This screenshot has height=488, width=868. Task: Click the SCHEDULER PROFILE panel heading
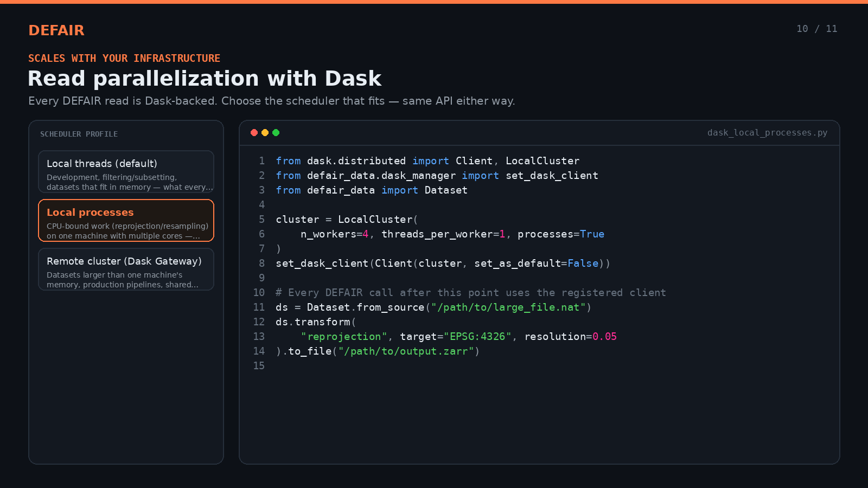[79, 134]
